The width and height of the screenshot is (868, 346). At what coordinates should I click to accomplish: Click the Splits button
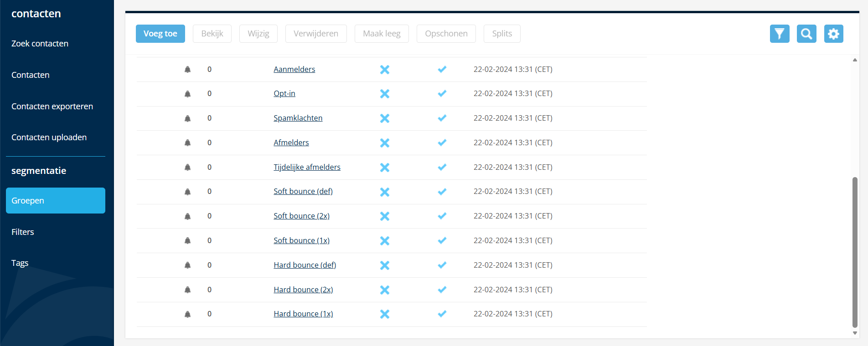502,34
